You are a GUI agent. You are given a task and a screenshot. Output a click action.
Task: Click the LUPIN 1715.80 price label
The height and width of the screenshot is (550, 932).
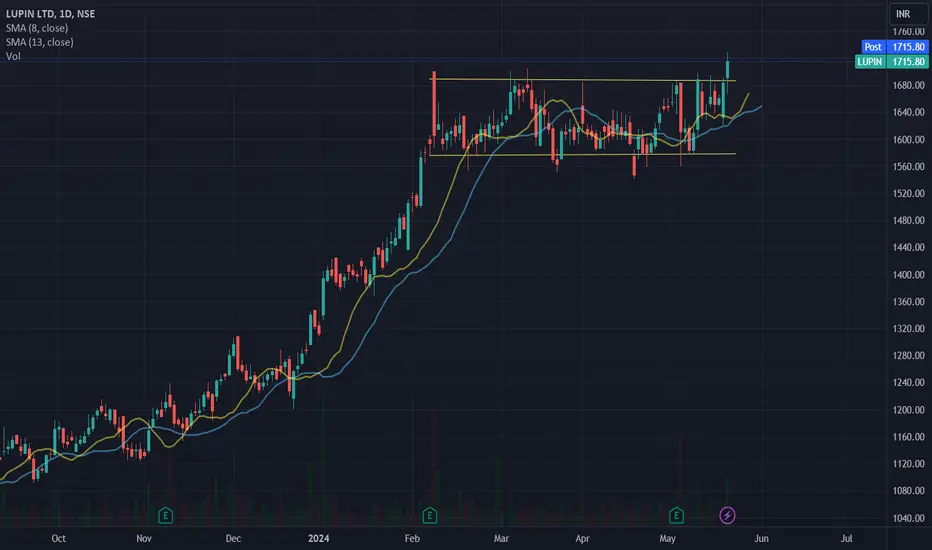pos(892,61)
